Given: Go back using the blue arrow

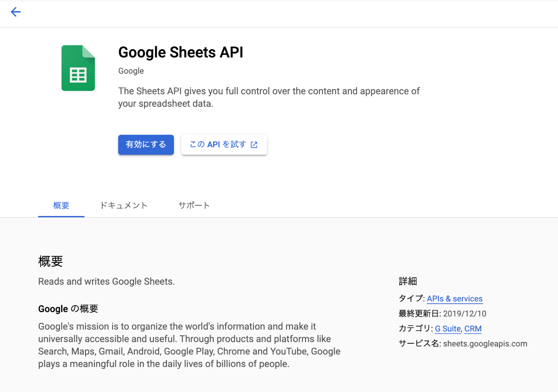Looking at the screenshot, I should click(16, 12).
